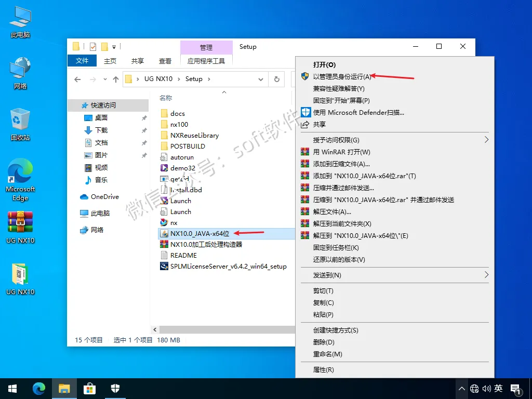Switch to the 主页 ribbon tab
Screen dimensions: 532x399
pos(110,61)
